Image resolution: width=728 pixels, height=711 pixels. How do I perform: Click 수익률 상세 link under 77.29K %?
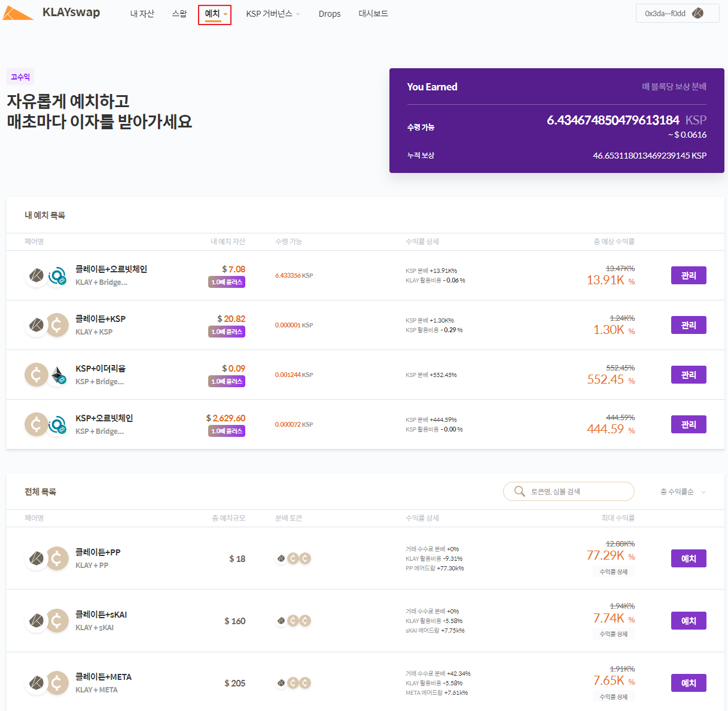point(614,572)
